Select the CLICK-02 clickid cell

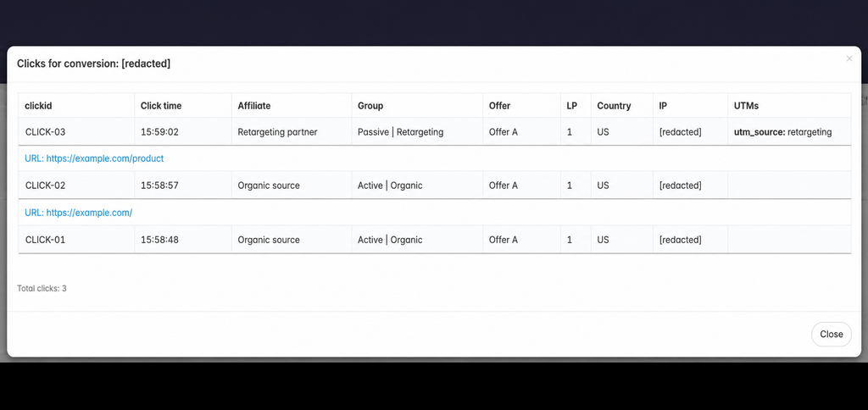pyautogui.click(x=76, y=186)
